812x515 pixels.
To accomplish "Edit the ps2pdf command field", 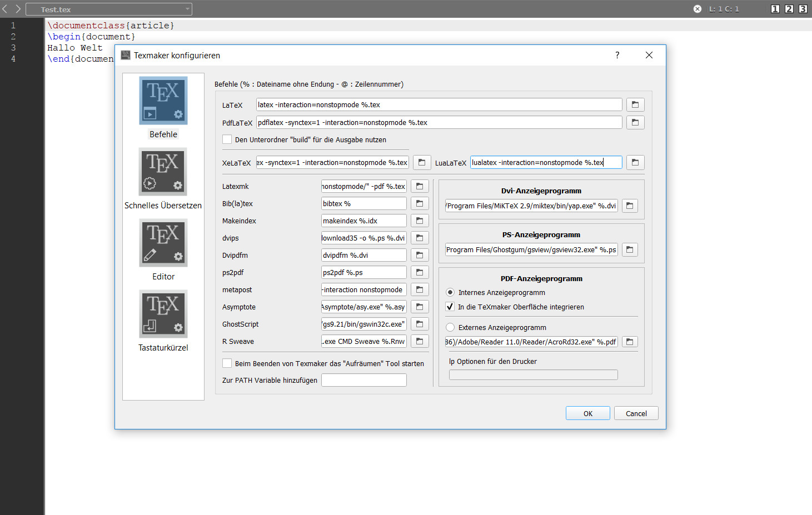I will coord(364,272).
